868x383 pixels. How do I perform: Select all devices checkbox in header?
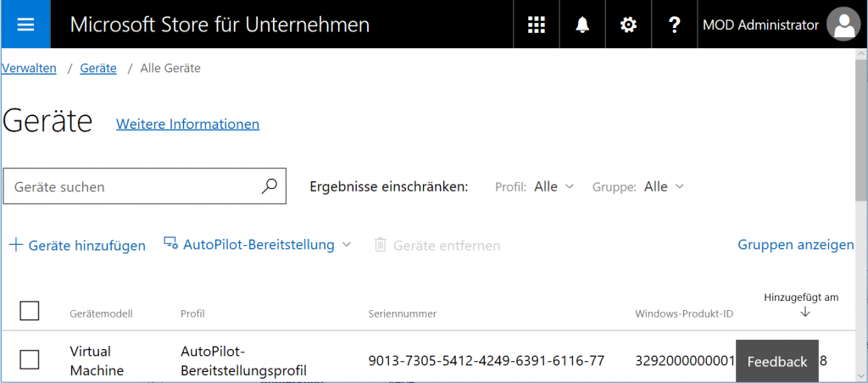[30, 310]
